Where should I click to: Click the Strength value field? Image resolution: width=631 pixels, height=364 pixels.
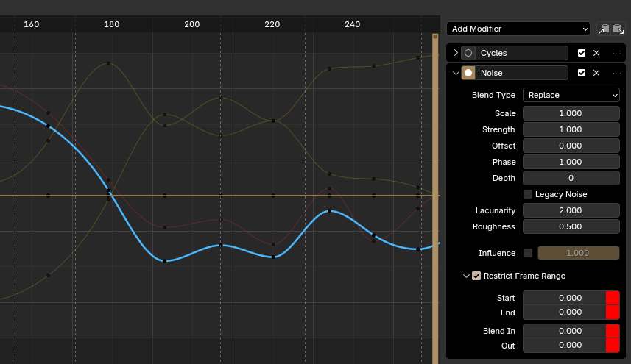571,129
